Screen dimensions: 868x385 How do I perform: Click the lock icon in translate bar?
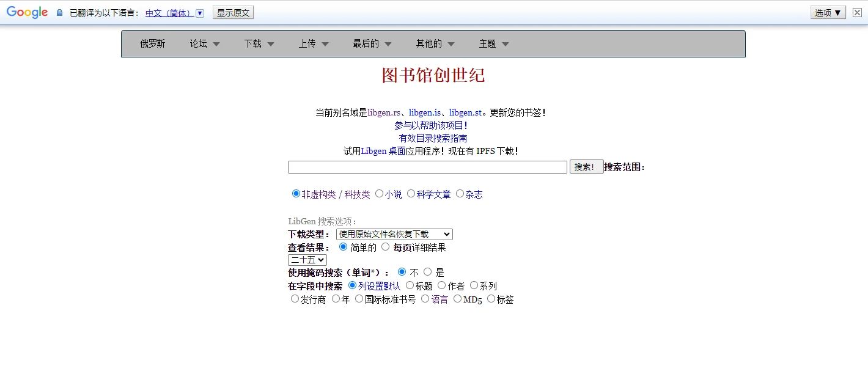[x=59, y=13]
